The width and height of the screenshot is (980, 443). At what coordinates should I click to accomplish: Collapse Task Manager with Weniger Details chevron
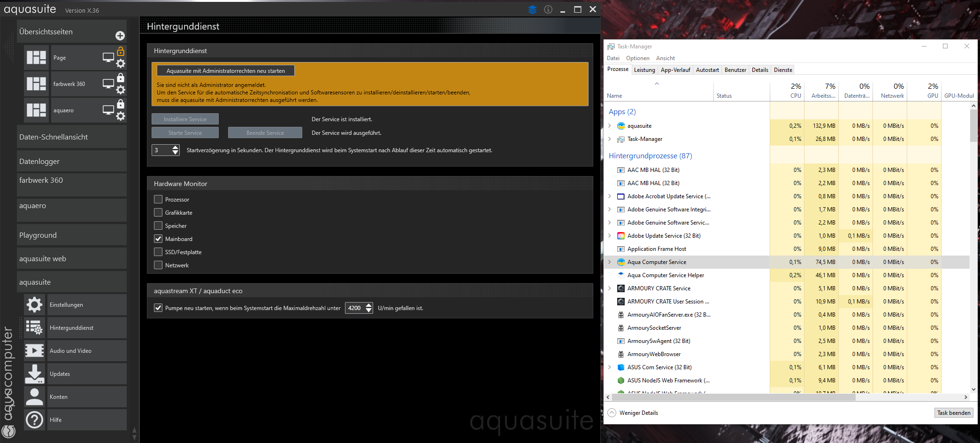[x=612, y=413]
